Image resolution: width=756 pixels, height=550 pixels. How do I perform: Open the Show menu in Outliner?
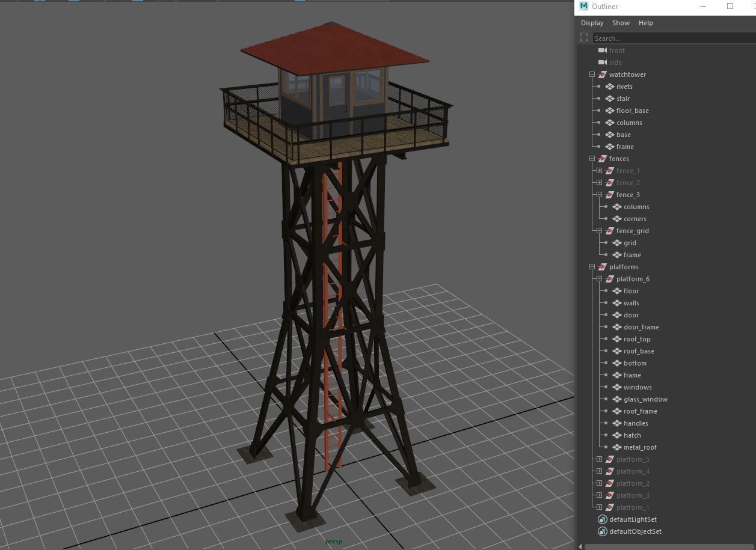tap(621, 23)
